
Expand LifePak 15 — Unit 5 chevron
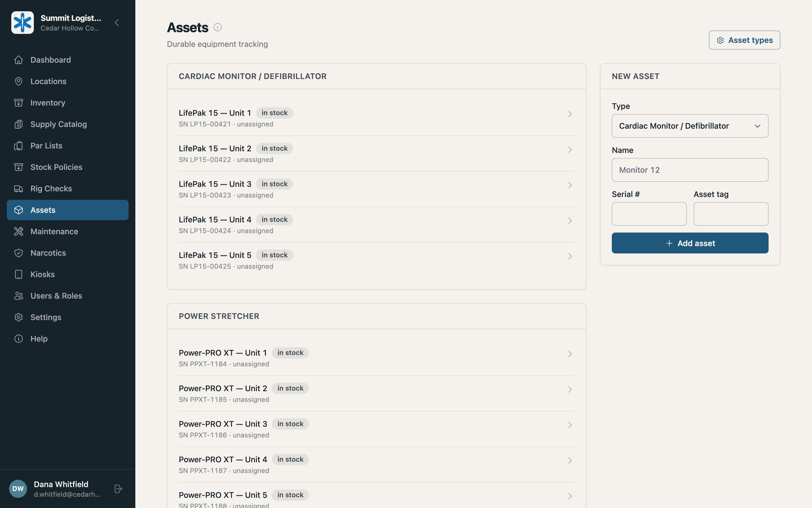570,256
